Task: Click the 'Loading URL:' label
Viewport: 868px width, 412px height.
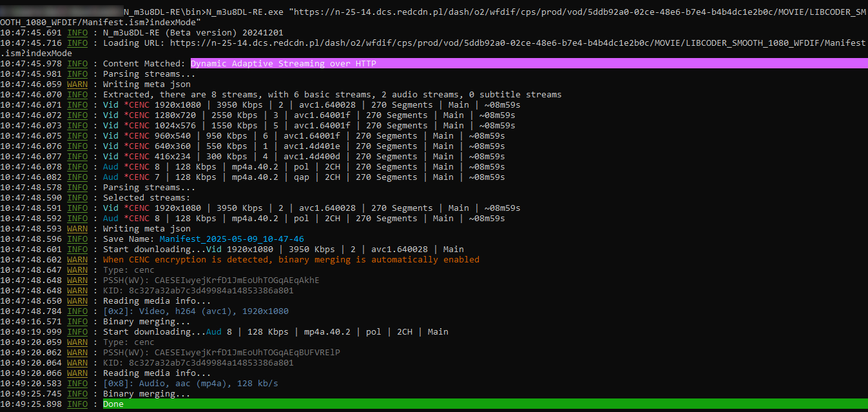Action: tap(134, 43)
